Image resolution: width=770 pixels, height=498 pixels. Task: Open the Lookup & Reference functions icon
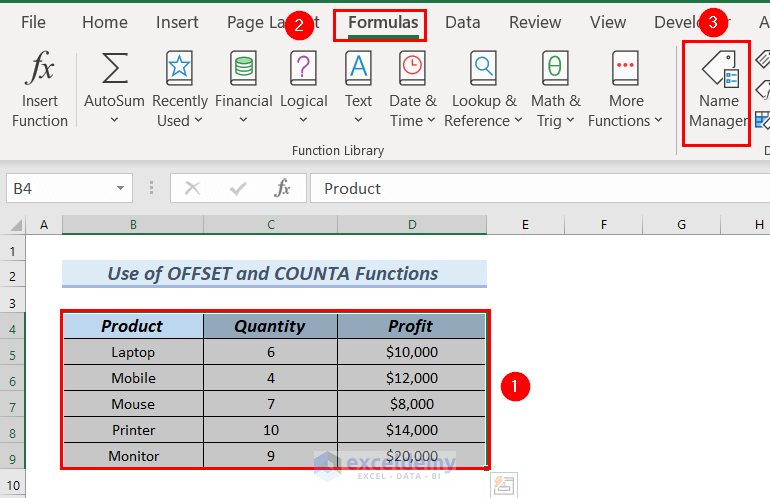coord(483,69)
